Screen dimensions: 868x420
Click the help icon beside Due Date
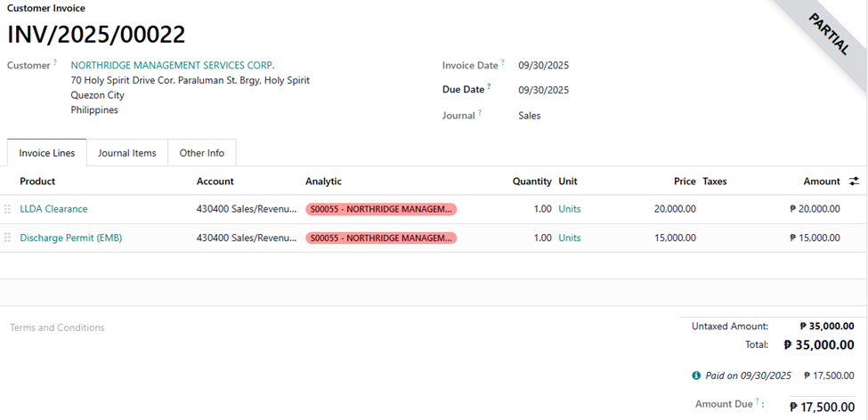pos(489,87)
